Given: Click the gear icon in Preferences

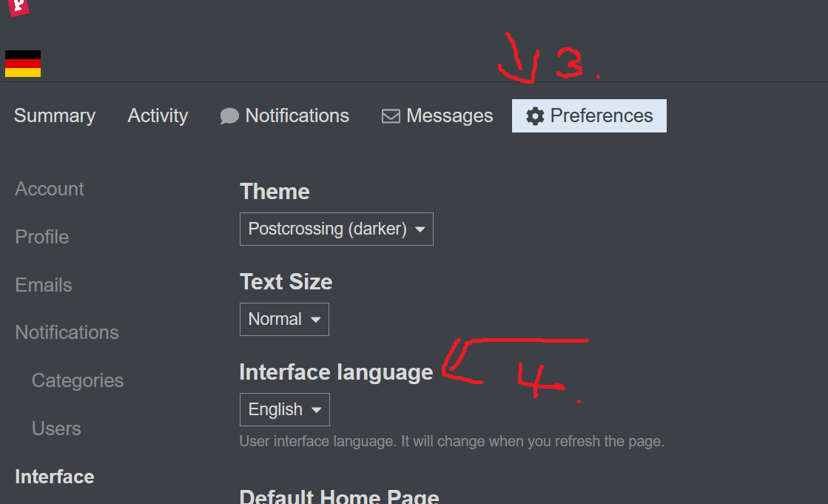Looking at the screenshot, I should 535,116.
